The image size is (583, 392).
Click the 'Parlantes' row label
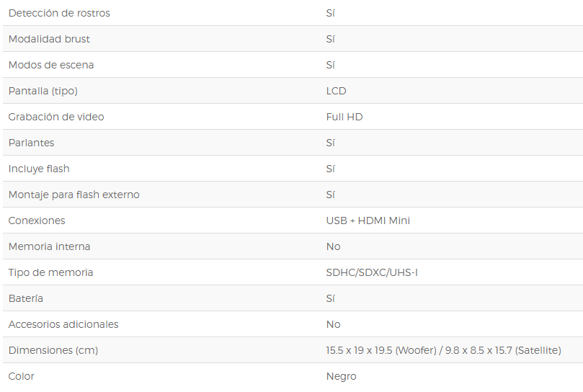pos(31,143)
